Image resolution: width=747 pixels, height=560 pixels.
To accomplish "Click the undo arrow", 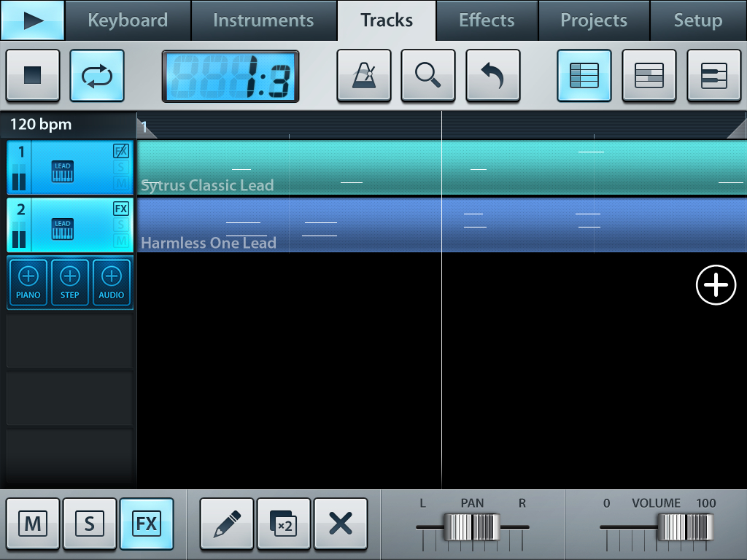I will pos(493,75).
